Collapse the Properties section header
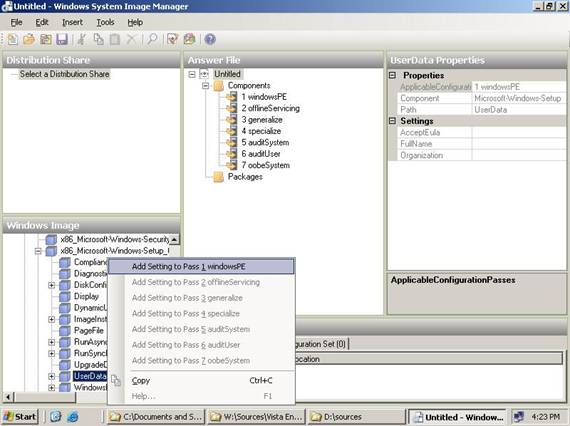This screenshot has width=570, height=426. coord(392,75)
